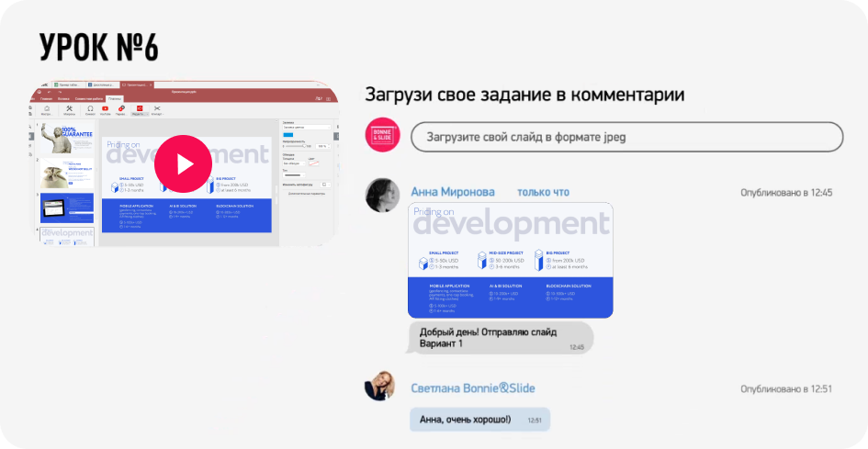Switch to the Плагины ribbon tab

[x=115, y=97]
